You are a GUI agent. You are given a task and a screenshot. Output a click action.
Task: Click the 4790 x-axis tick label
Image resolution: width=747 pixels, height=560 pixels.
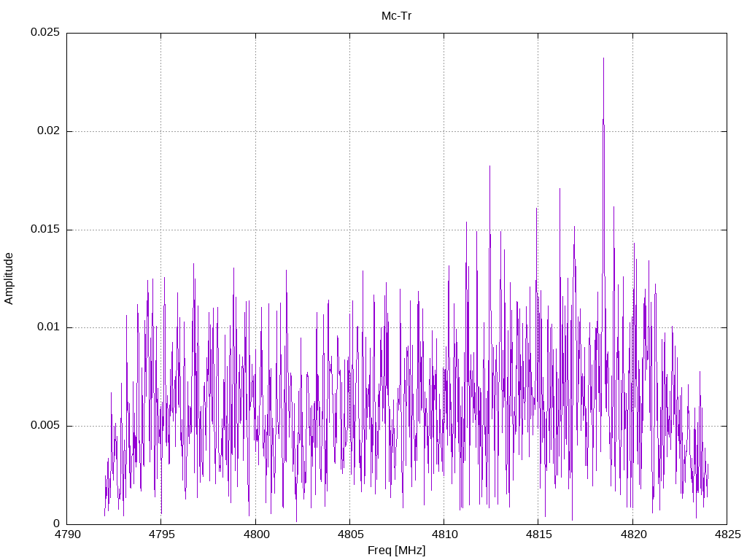pyautogui.click(x=67, y=534)
